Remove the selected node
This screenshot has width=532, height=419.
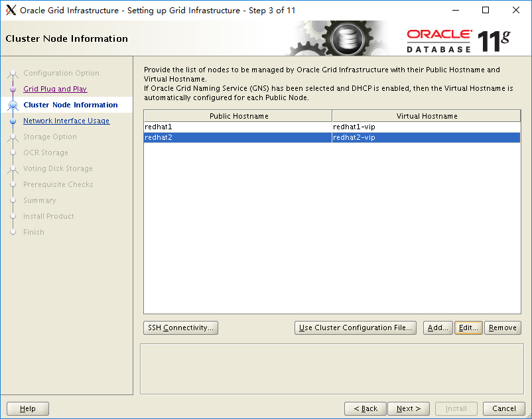[503, 328]
